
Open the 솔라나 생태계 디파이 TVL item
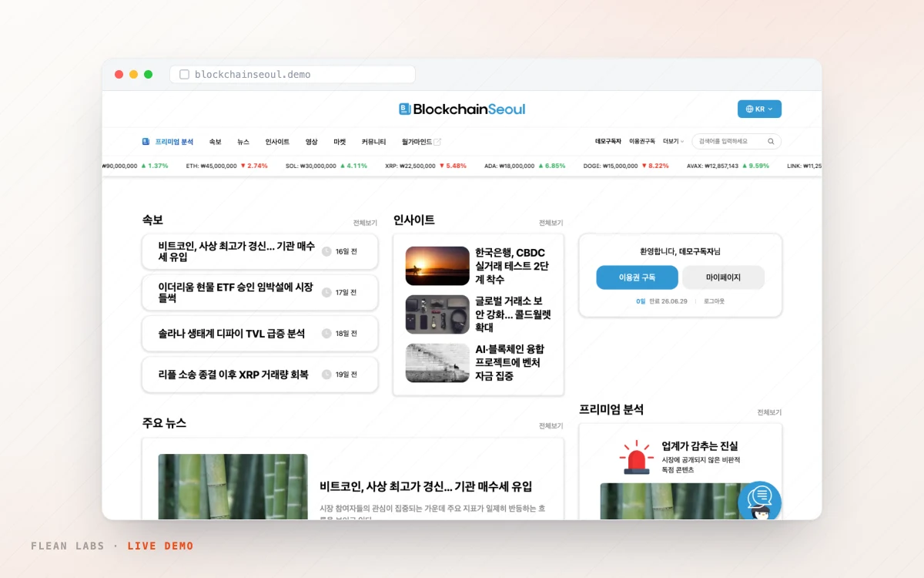point(260,334)
